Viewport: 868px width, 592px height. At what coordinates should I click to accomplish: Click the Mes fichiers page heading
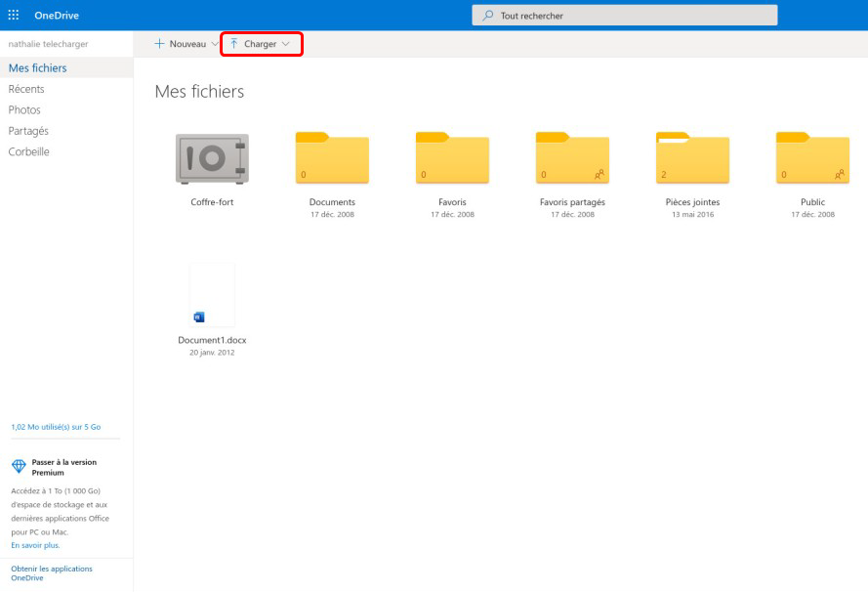[199, 92]
